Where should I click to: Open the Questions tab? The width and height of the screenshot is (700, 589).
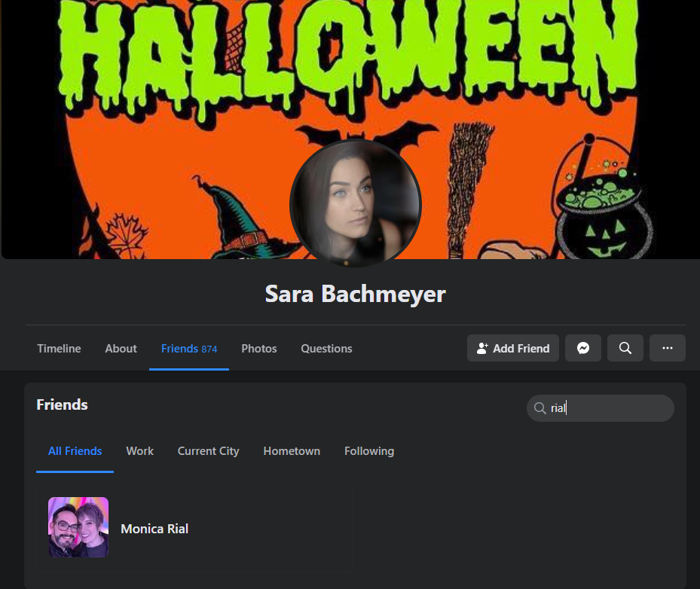pos(326,349)
